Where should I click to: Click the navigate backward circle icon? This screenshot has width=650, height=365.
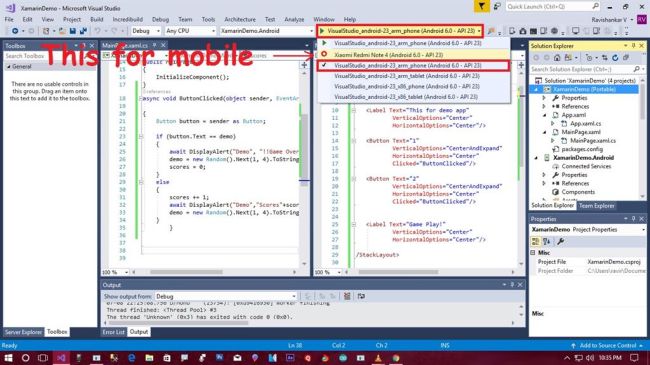point(15,31)
